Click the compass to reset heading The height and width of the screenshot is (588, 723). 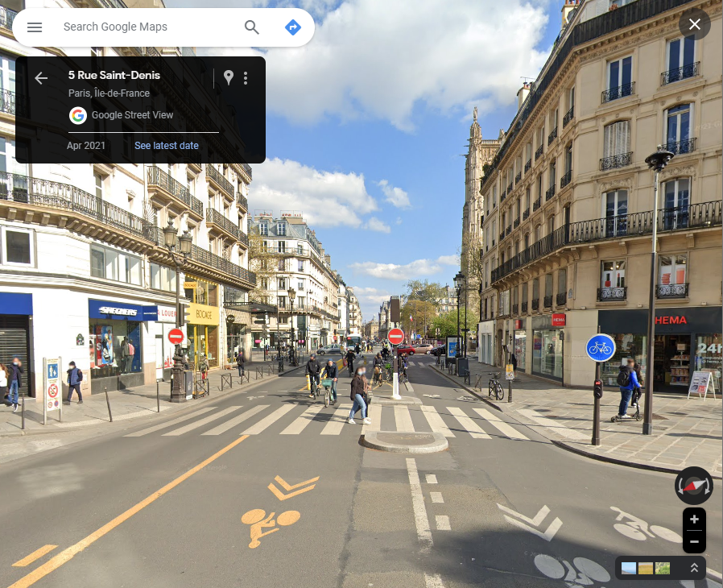point(693,486)
